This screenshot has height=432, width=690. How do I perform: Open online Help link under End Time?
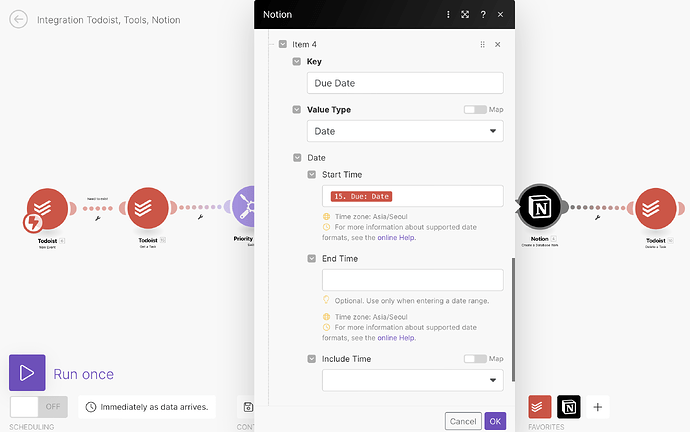coord(396,338)
